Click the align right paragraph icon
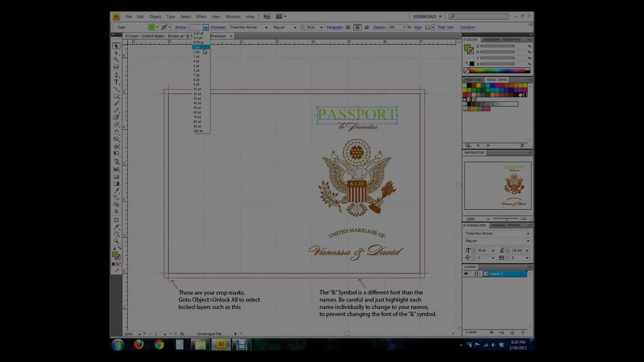Image resolution: width=644 pixels, height=362 pixels. (x=366, y=27)
